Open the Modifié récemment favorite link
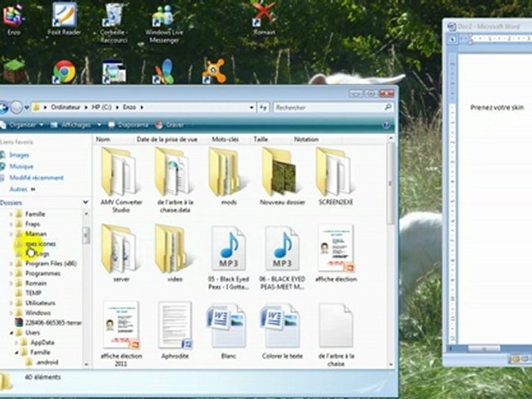The height and width of the screenshot is (399, 532). 37,177
